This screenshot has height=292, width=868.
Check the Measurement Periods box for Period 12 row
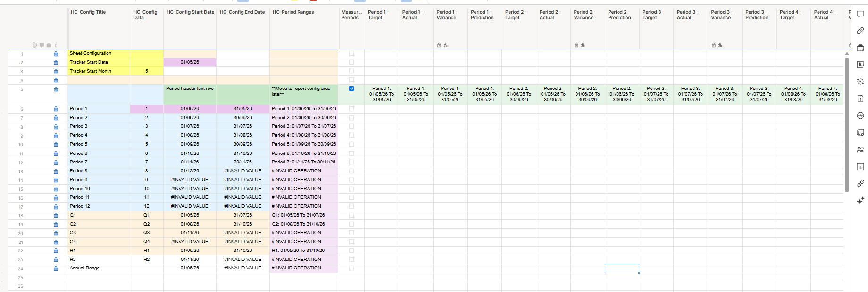pos(351,206)
